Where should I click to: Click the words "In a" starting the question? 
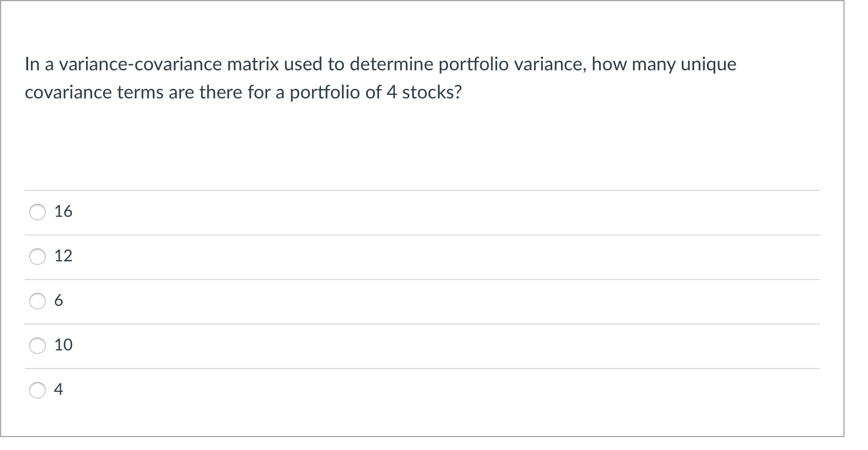coord(36,64)
